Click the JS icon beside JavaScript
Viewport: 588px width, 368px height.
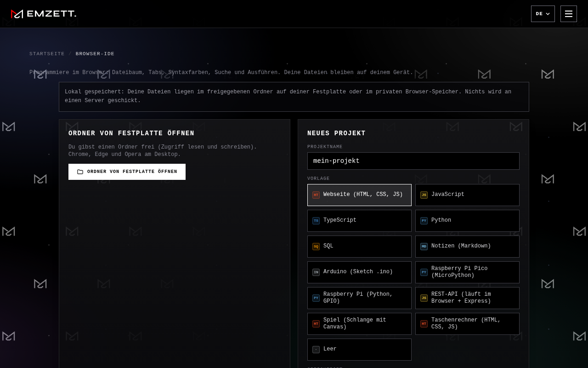coord(424,195)
